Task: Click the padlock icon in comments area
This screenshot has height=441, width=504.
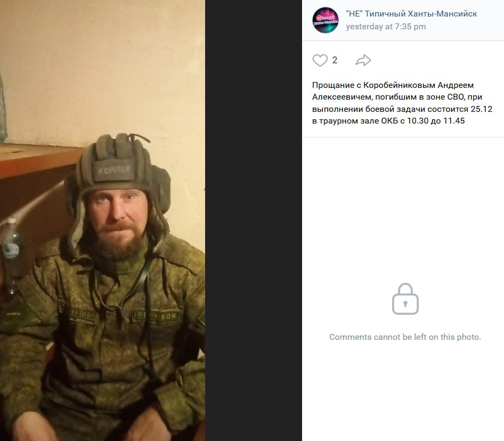Action: [x=405, y=299]
